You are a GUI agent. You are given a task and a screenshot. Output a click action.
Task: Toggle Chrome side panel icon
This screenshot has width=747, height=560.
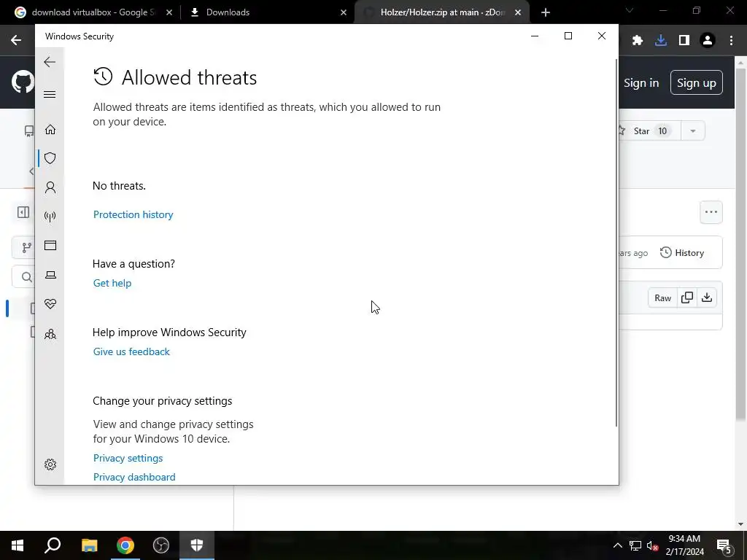tap(684, 41)
